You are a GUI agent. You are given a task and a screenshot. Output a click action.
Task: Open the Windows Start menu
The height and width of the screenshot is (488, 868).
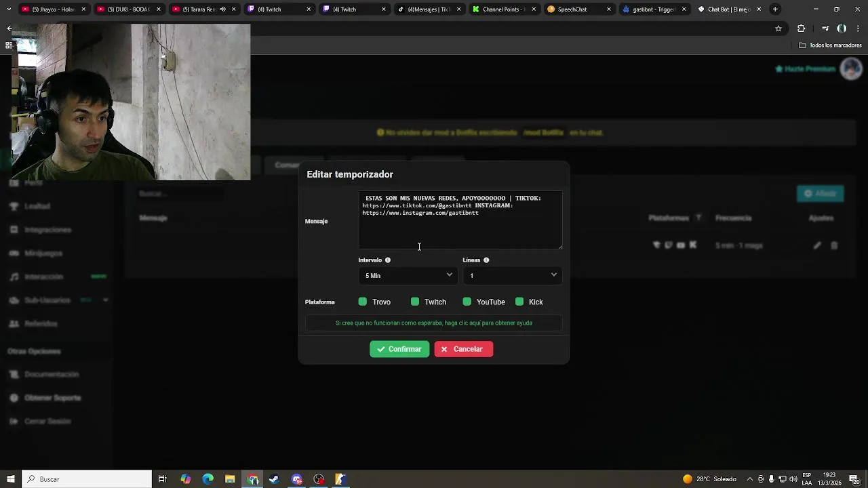[x=10, y=479]
